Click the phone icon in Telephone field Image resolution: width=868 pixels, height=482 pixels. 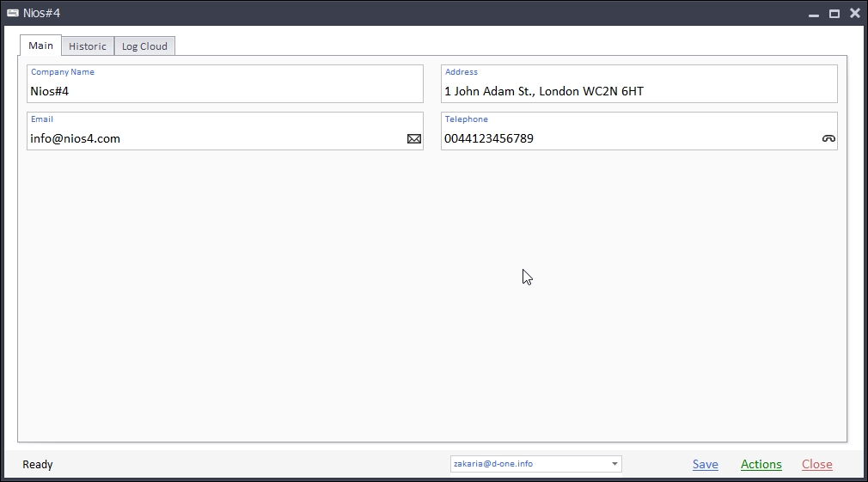[x=828, y=138]
